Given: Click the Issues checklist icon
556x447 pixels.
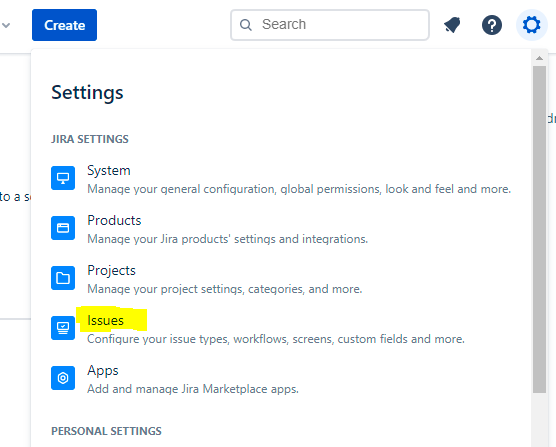Looking at the screenshot, I should click(x=63, y=328).
